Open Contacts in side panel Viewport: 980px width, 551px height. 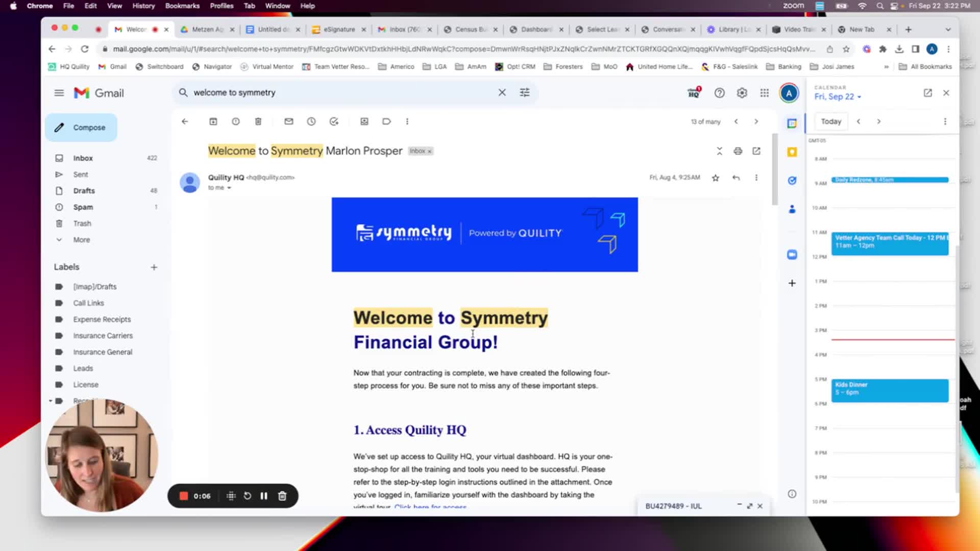[792, 209]
